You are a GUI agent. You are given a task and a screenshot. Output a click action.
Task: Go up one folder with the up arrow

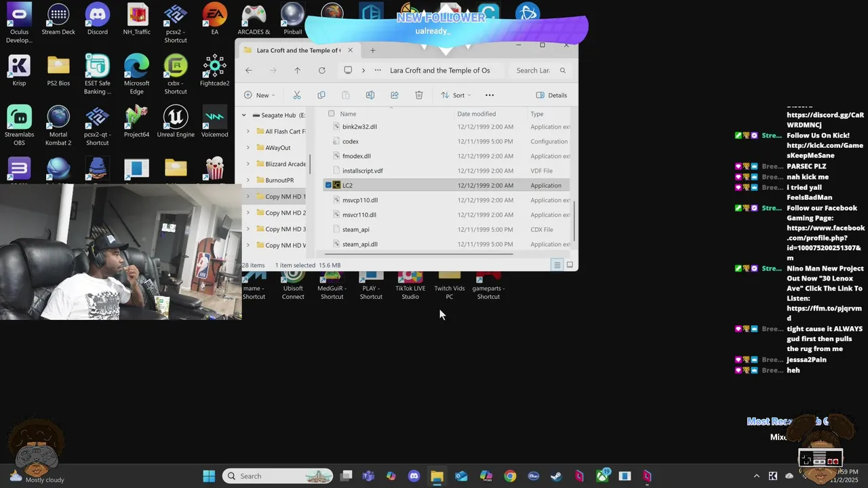point(297,70)
